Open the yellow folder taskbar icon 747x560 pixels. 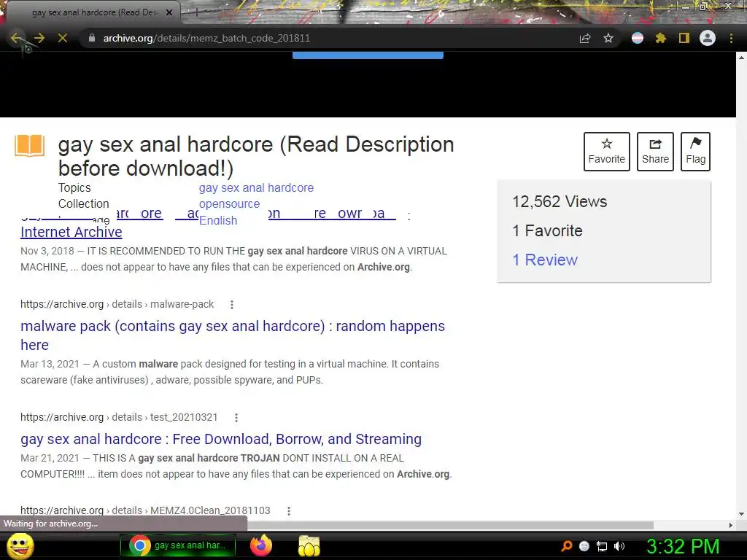(309, 545)
